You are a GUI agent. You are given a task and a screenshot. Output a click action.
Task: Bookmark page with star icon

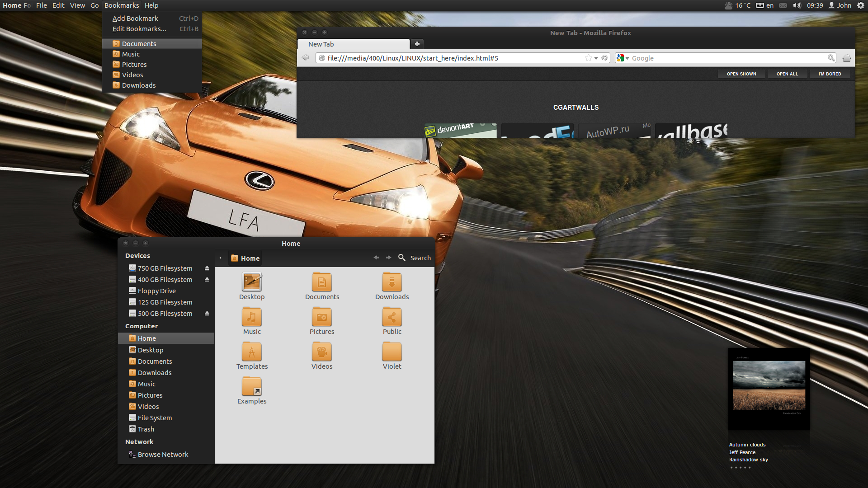point(588,58)
